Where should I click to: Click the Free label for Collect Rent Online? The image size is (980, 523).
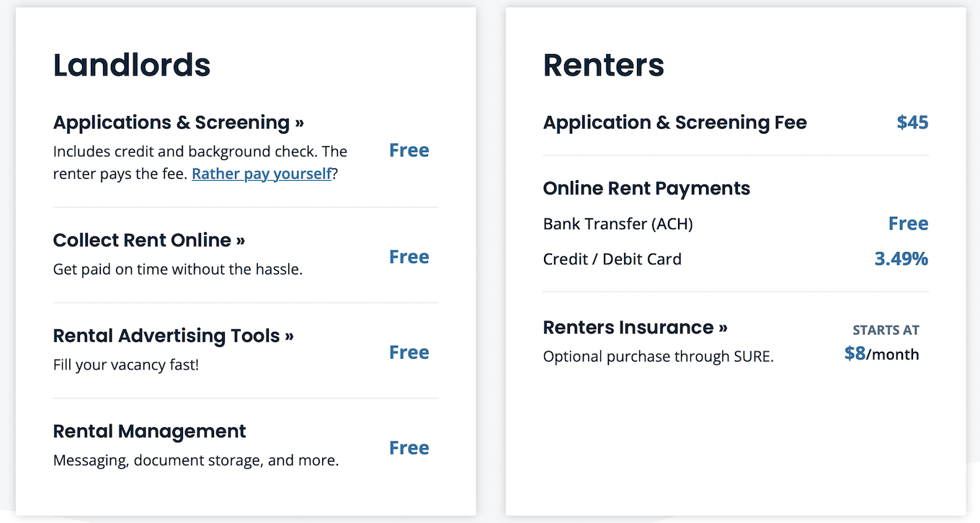click(x=409, y=256)
